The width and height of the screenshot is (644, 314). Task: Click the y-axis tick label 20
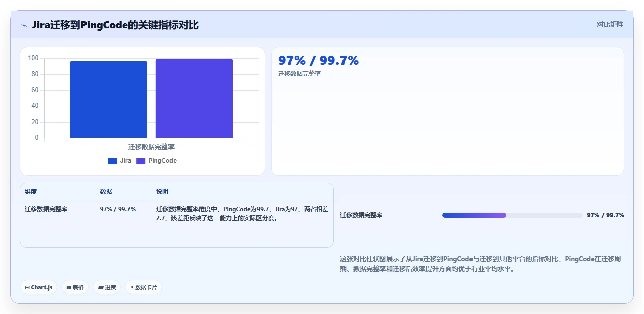35,122
